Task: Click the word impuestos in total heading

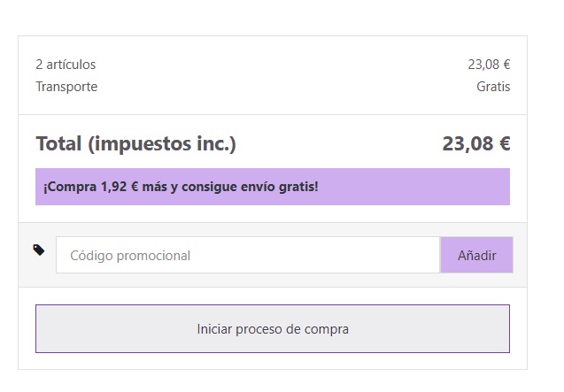Action: click(143, 144)
